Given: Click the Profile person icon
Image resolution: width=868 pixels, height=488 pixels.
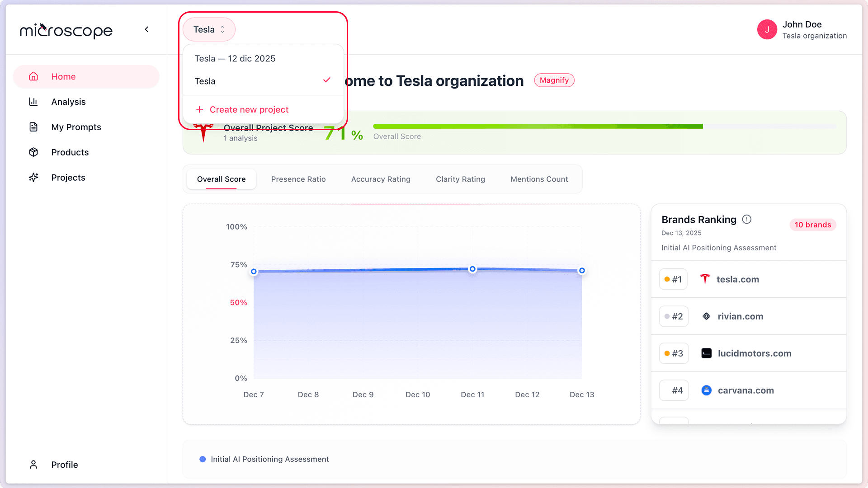Looking at the screenshot, I should tap(33, 465).
